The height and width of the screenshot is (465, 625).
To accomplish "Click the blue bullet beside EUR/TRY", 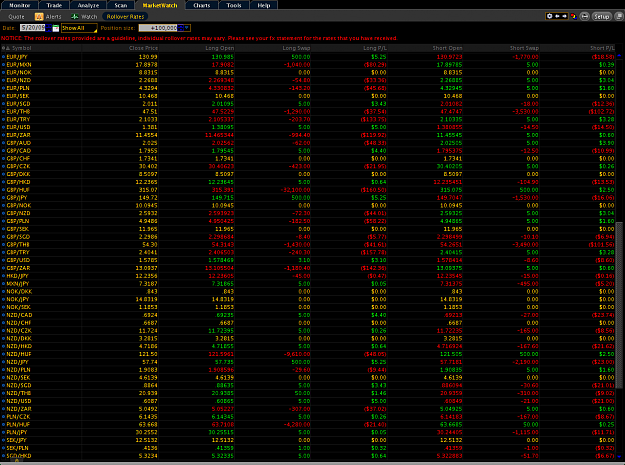I will click(4, 120).
